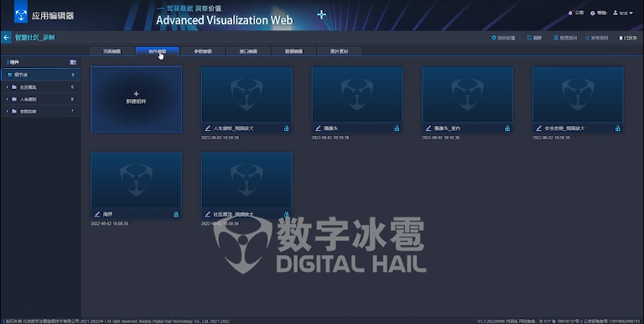Switch to the 图片素材 tab
644x324 pixels.
click(x=340, y=51)
